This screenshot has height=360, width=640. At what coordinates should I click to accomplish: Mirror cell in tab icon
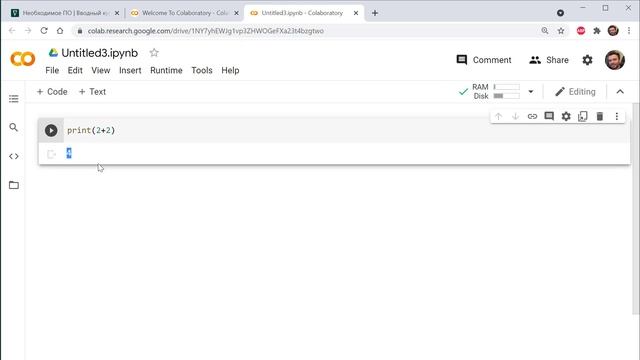583,116
